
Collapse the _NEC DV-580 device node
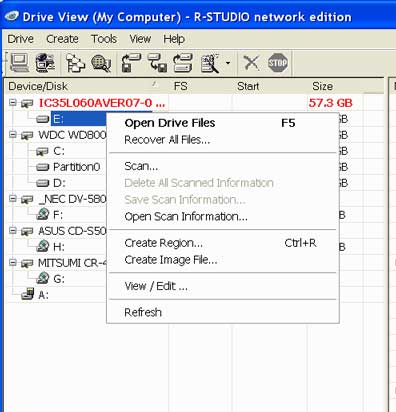coord(13,198)
